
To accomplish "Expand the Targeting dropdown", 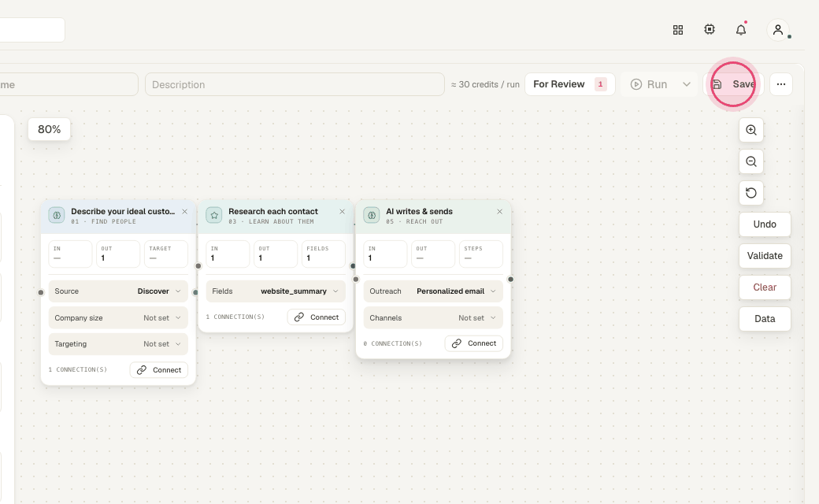I will coord(118,343).
